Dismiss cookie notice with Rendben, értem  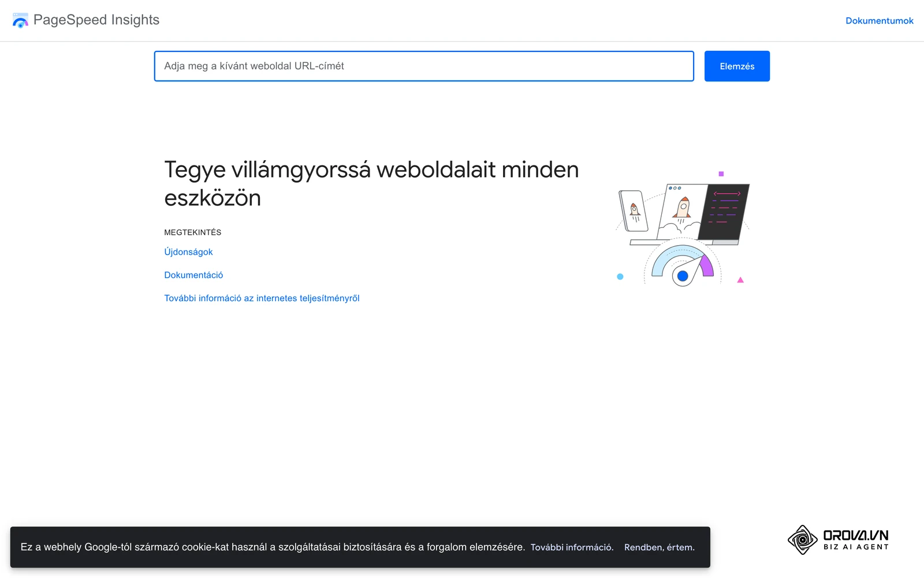click(x=659, y=547)
